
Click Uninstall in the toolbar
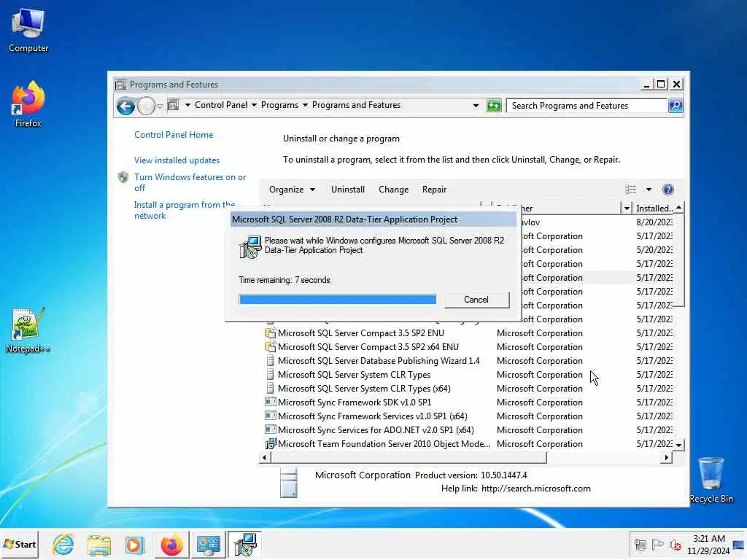[348, 190]
